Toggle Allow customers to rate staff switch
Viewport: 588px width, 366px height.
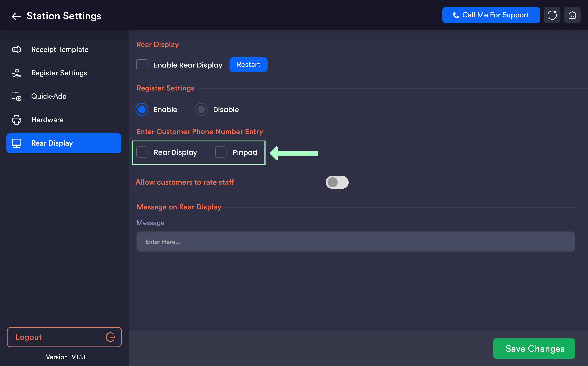[337, 182]
